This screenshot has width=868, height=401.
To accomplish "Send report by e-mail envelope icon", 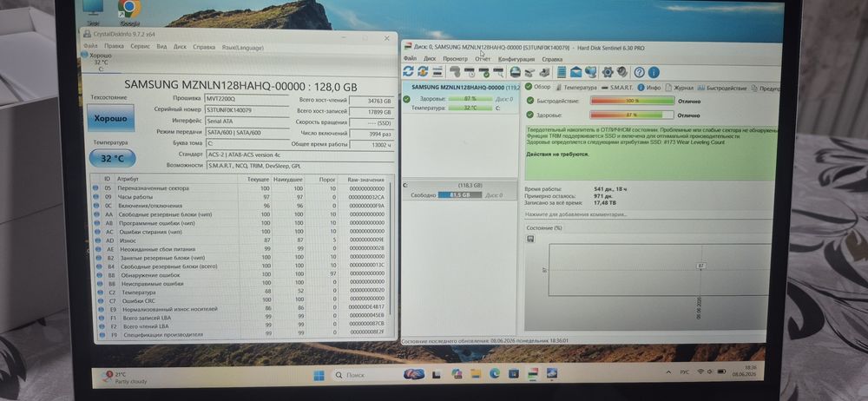I will [576, 71].
